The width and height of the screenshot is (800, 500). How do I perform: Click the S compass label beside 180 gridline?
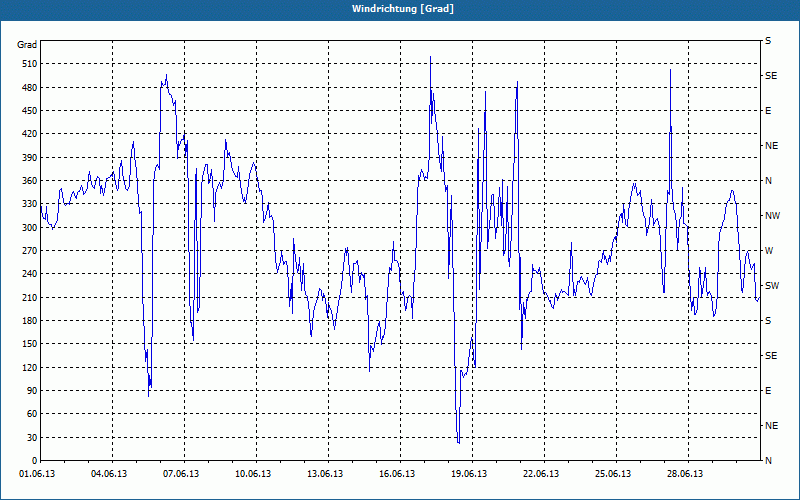(768, 321)
